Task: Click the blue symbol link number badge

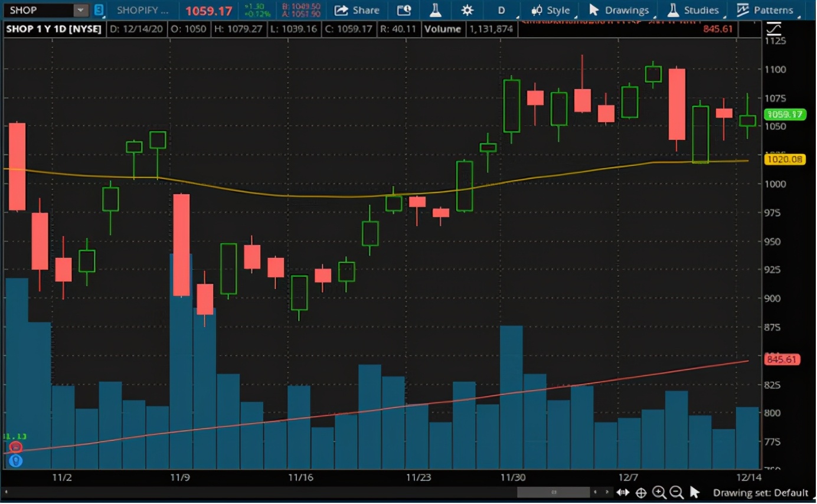Action: (99, 10)
